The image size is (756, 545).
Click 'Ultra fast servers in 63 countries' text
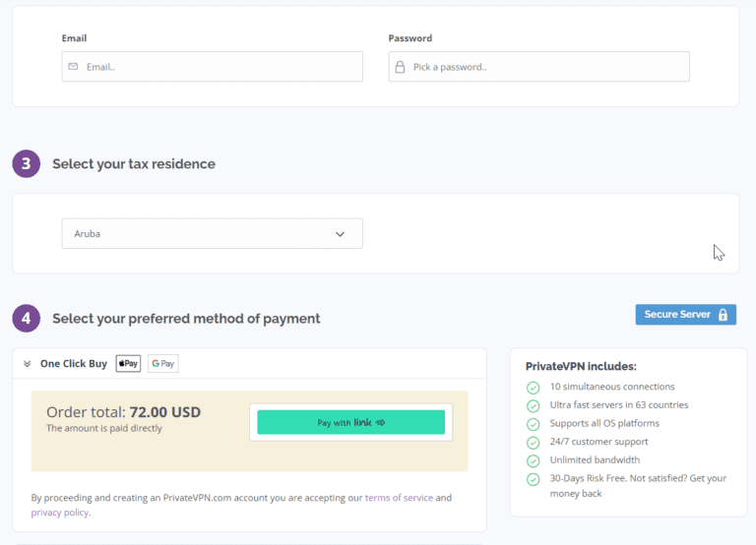[x=619, y=405]
